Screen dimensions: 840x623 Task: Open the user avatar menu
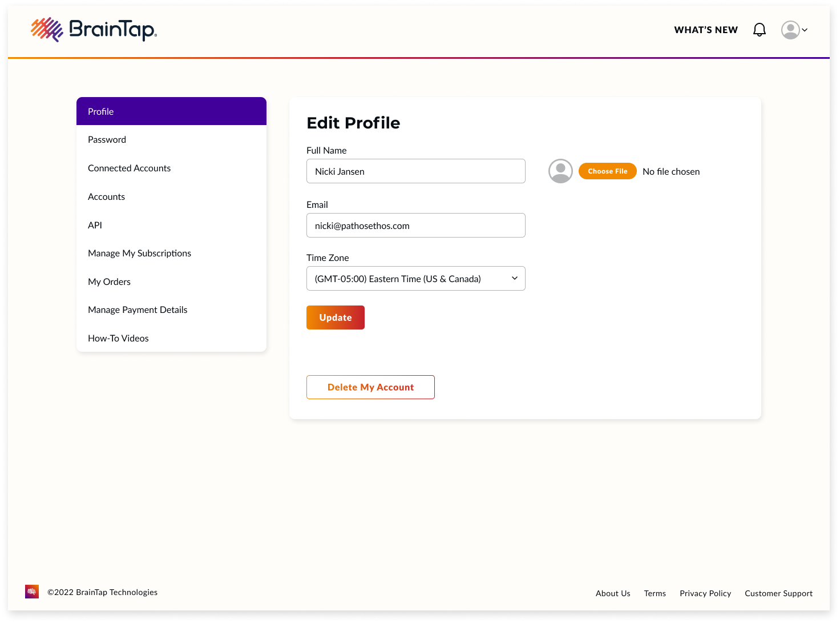click(790, 30)
